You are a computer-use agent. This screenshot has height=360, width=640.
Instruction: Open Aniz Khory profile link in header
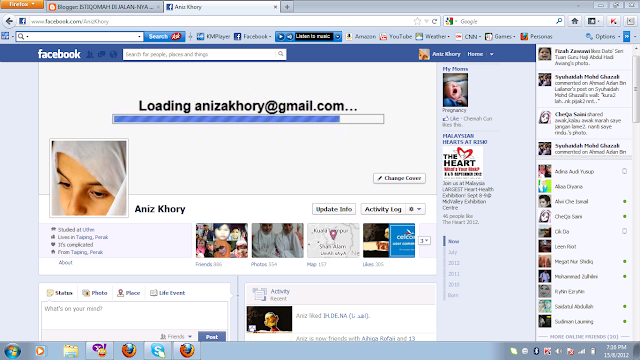coord(440,54)
